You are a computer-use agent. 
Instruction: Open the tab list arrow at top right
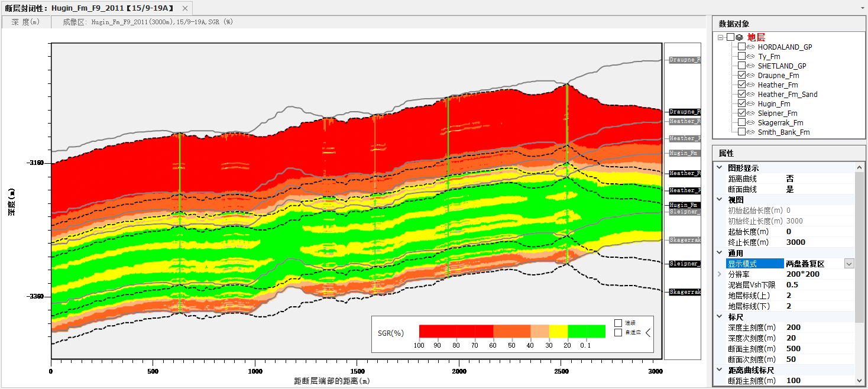pyautogui.click(x=861, y=8)
